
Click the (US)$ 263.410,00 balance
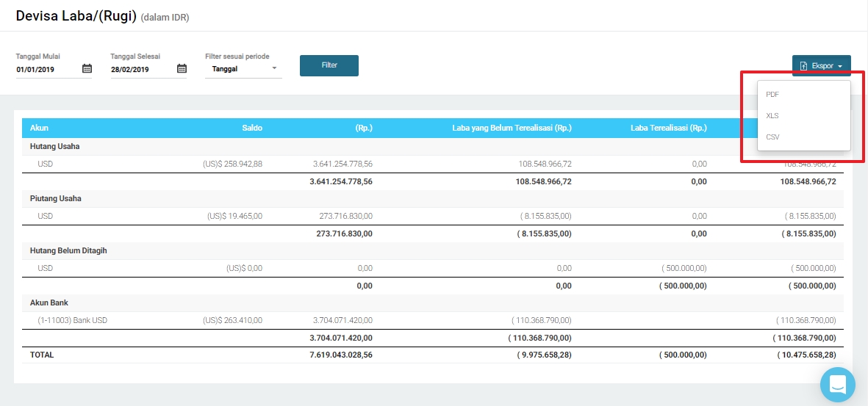click(232, 320)
